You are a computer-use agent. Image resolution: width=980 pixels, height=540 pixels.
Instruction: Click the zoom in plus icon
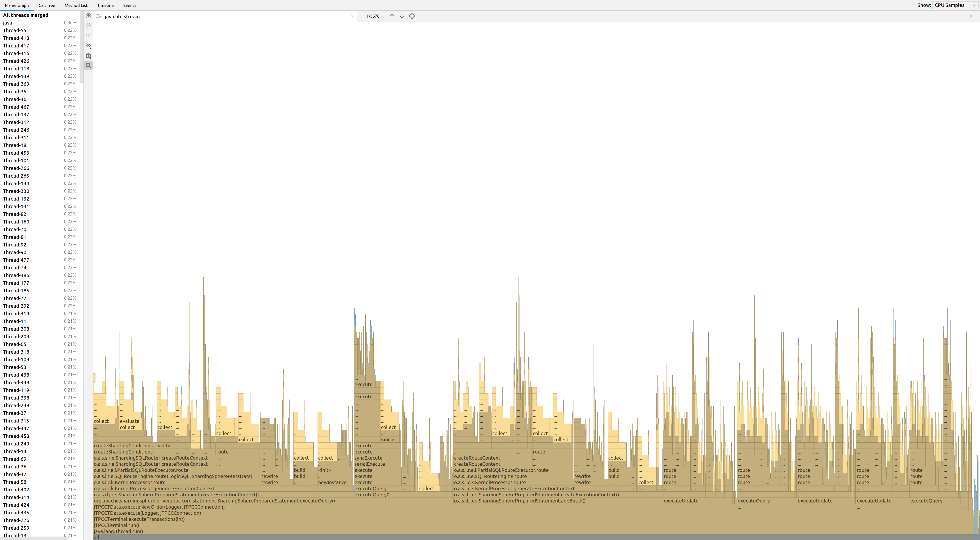[88, 16]
